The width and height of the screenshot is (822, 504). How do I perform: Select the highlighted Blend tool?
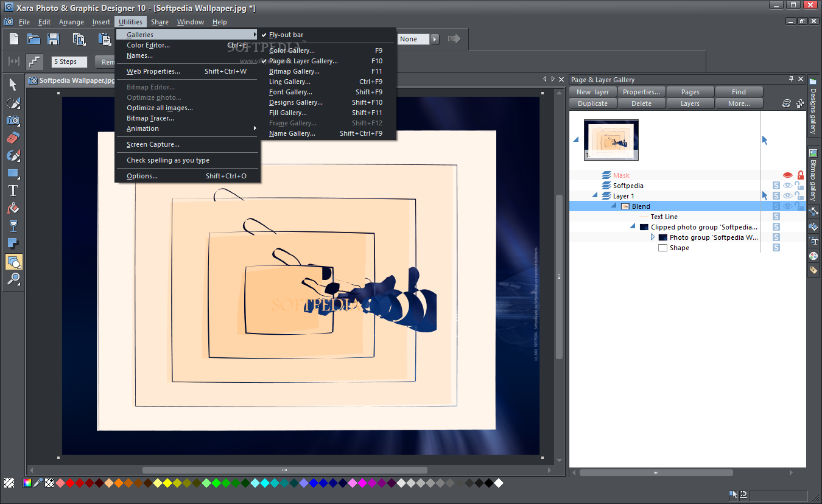click(13, 262)
